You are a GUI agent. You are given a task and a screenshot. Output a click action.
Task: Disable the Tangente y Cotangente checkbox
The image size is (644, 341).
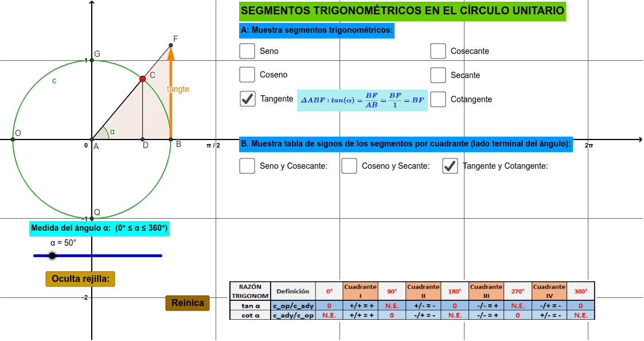450,165
